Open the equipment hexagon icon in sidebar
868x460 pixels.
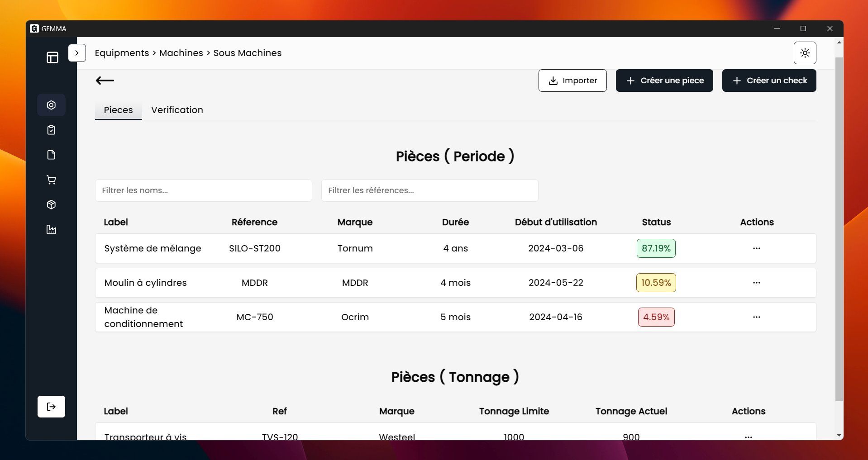click(51, 105)
